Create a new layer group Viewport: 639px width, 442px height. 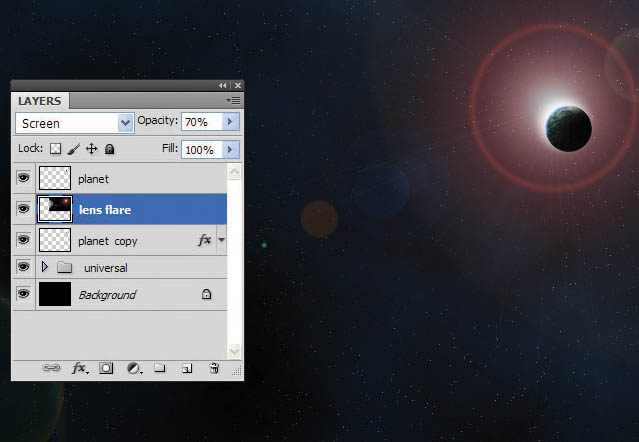(x=160, y=368)
